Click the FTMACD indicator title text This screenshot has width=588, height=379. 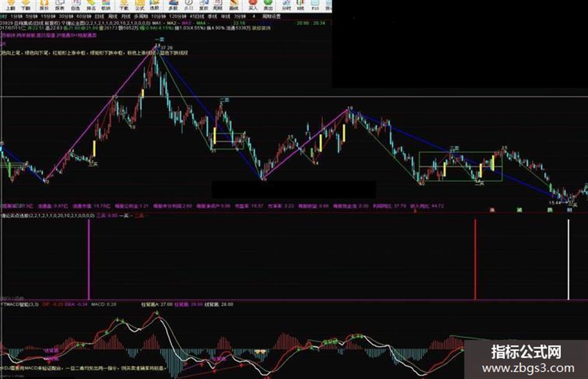[19, 304]
